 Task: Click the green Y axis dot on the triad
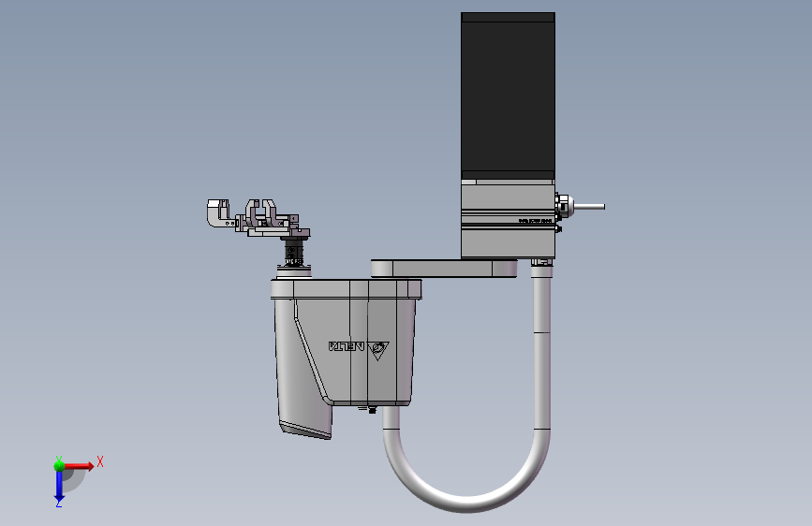point(59,465)
